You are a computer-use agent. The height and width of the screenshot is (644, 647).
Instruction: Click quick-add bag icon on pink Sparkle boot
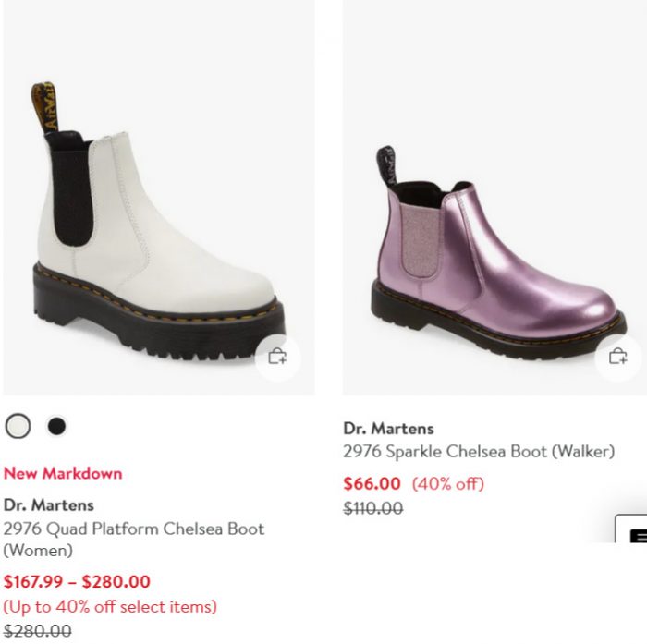coord(617,357)
